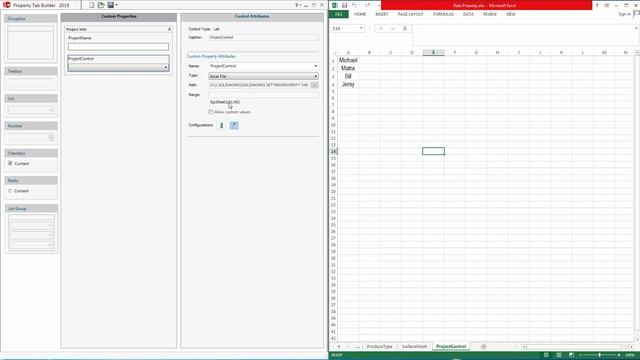Screen dimensions: 640x360
Task: Open the INSERT ribbon tab
Action: tap(382, 14)
